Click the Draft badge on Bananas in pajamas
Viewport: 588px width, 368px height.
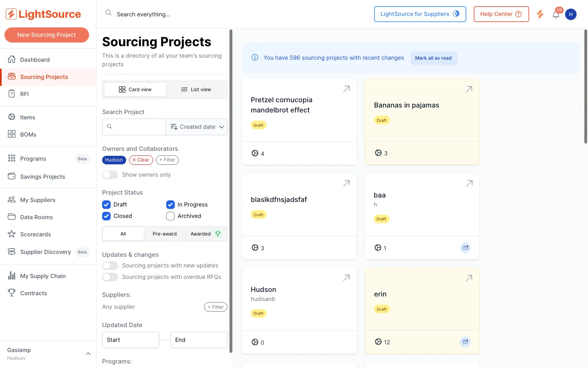[382, 120]
